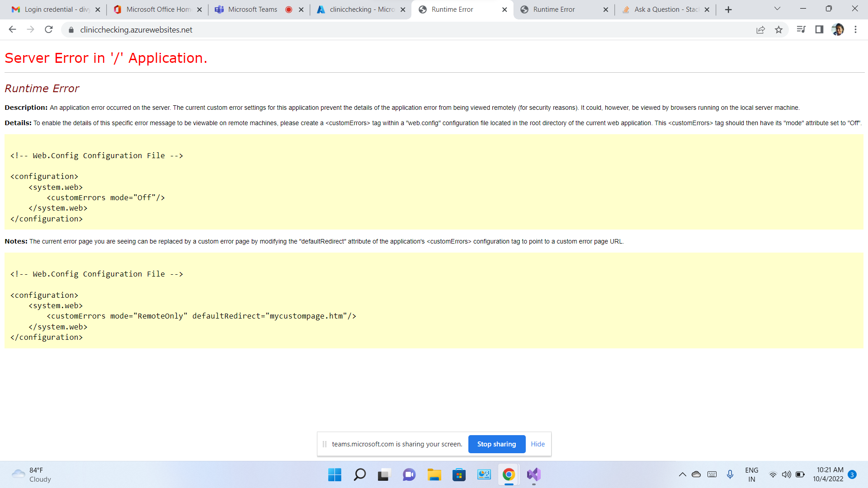
Task: Open media controls icon in toolbar
Action: click(x=801, y=30)
